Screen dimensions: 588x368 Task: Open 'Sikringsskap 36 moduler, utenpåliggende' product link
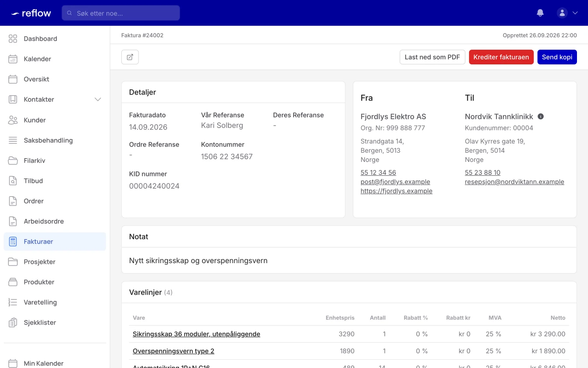point(196,334)
